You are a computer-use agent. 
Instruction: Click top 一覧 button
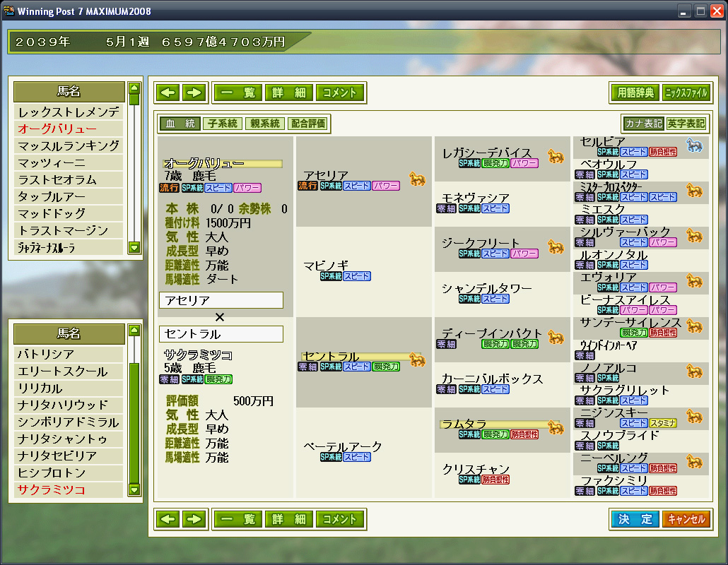[239, 93]
